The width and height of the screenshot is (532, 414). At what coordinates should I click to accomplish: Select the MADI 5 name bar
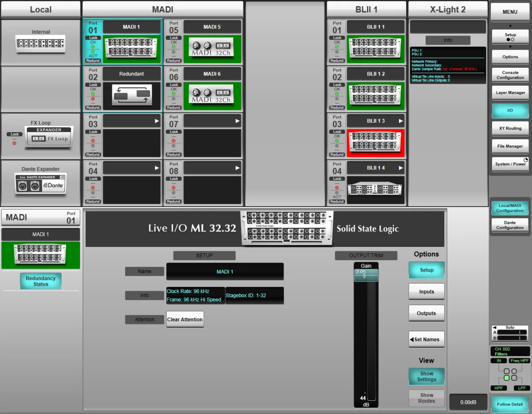coord(212,27)
